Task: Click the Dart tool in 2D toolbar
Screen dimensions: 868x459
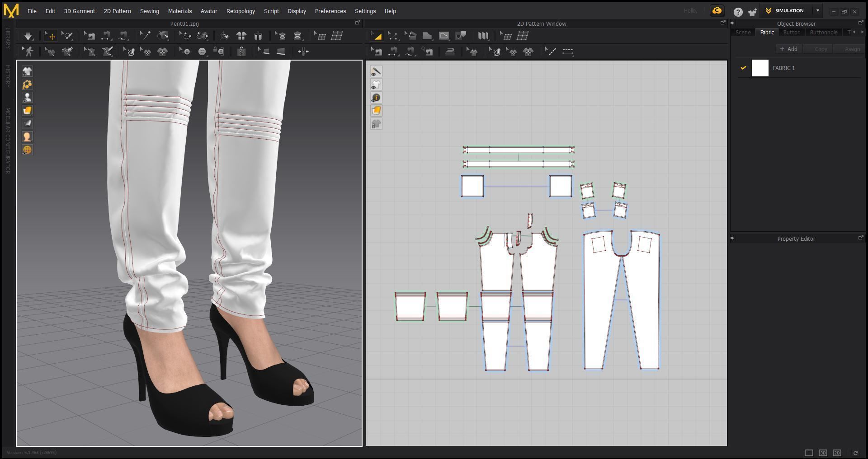Action: (461, 36)
